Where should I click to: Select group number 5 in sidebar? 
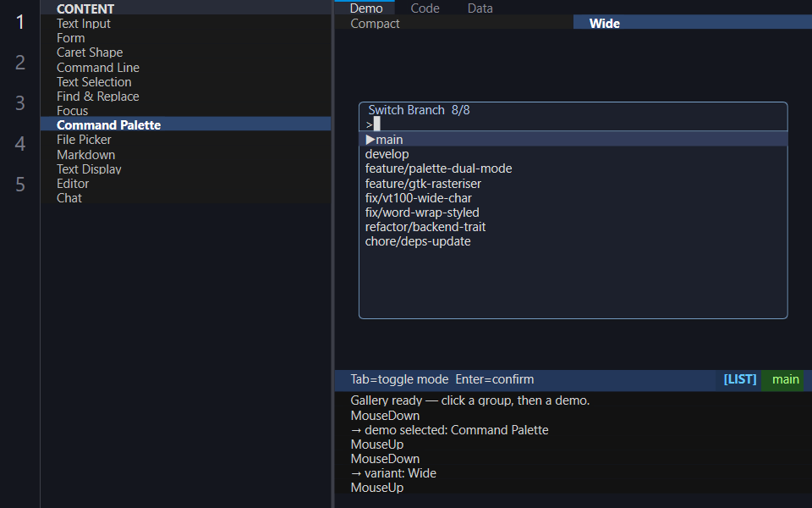click(x=19, y=184)
